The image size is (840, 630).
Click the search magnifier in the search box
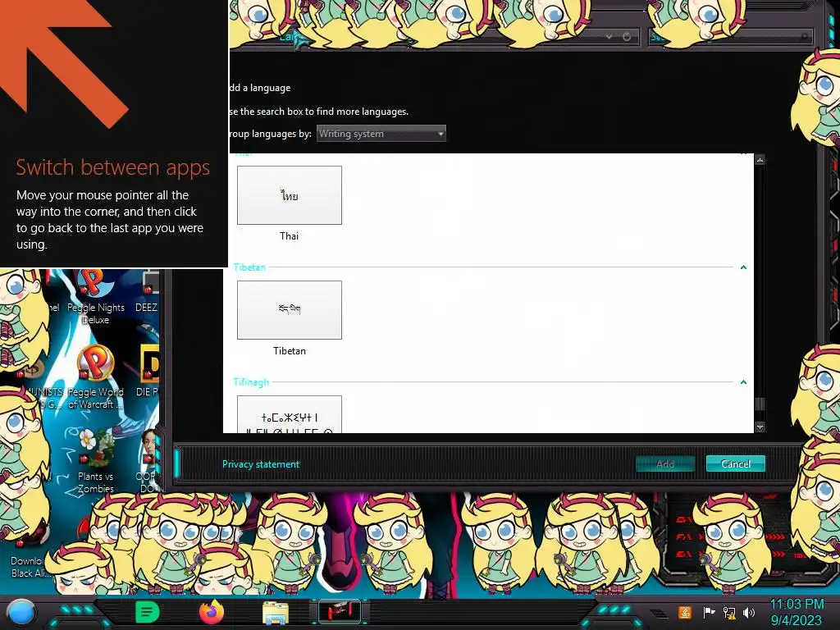click(x=805, y=36)
